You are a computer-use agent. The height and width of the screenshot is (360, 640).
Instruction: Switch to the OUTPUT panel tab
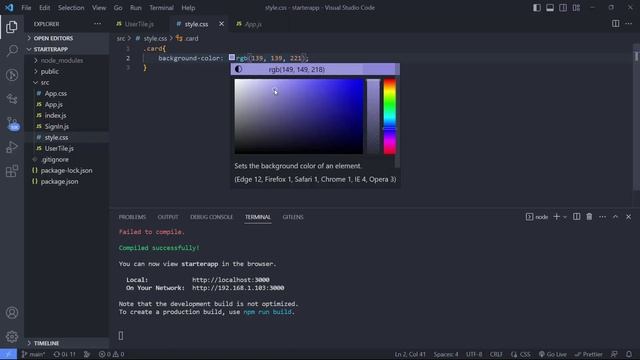pyautogui.click(x=168, y=217)
